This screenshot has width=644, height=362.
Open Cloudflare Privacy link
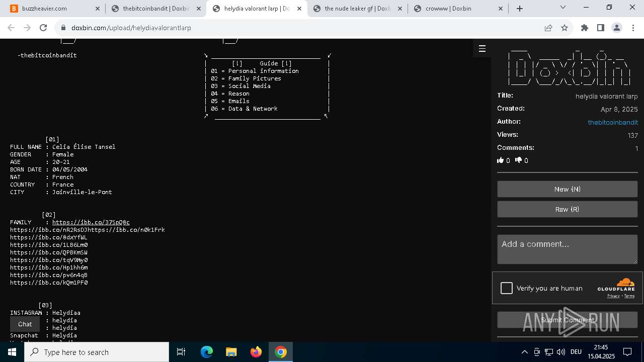click(613, 296)
